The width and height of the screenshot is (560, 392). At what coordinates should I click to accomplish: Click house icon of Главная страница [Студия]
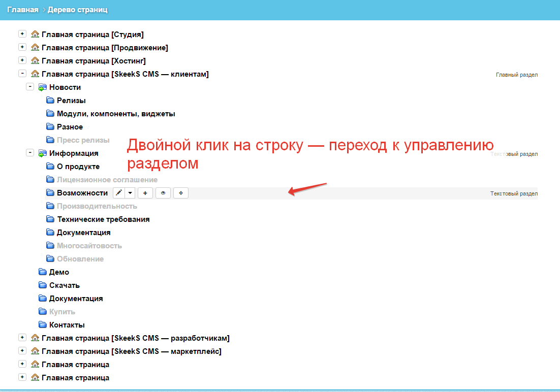pos(35,34)
